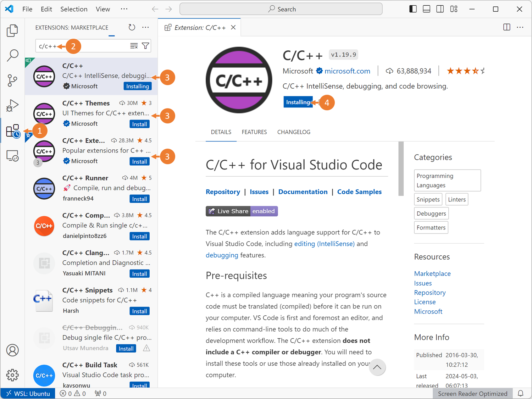The height and width of the screenshot is (399, 532).
Task: Click the scroll-to-top arrow button
Action: click(377, 367)
